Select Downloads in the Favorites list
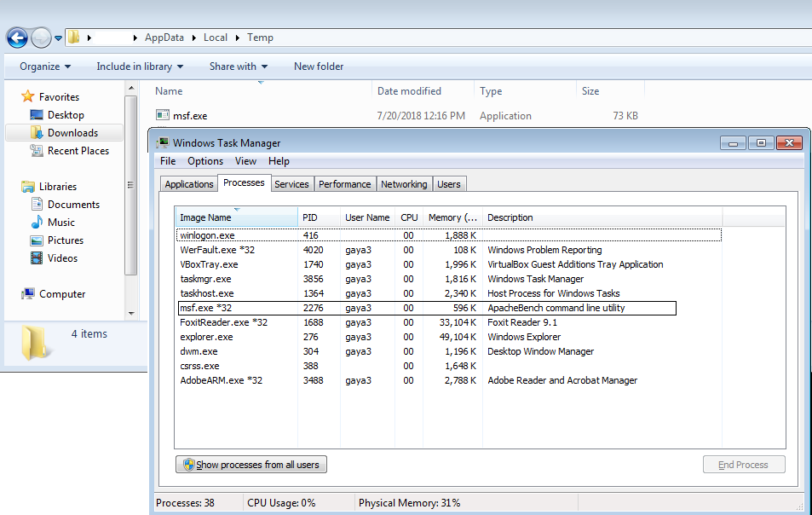Screen dimensions: 812x515 click(x=72, y=133)
